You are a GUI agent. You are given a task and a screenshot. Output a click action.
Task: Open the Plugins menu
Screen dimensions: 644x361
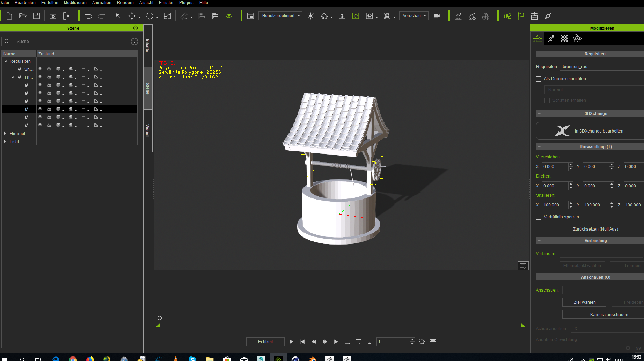[x=186, y=3]
